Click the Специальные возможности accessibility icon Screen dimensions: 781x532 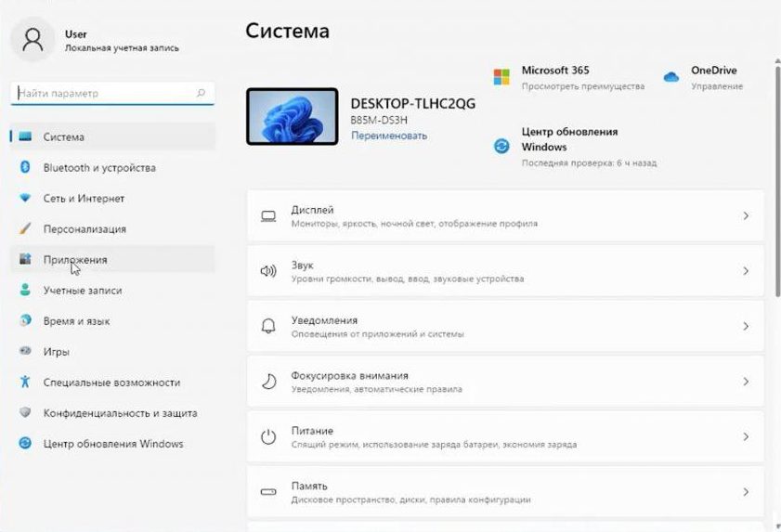pyautogui.click(x=25, y=382)
